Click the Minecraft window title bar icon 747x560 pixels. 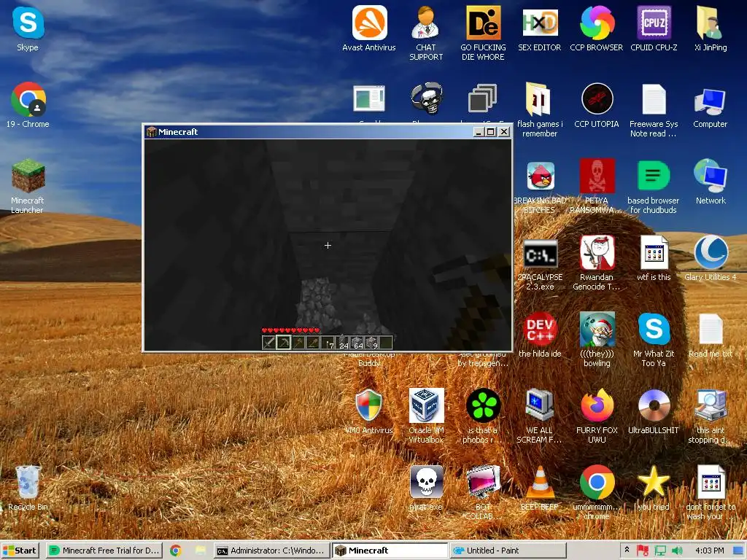(x=152, y=132)
